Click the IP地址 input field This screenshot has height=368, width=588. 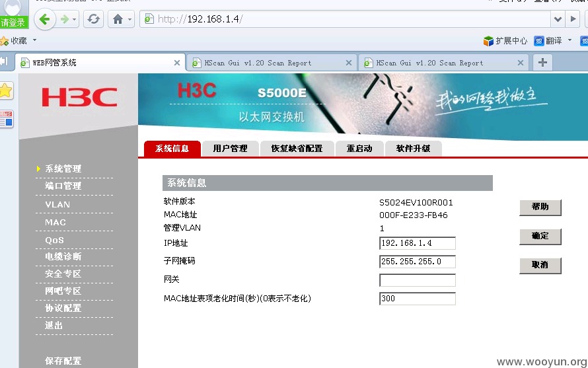point(418,243)
